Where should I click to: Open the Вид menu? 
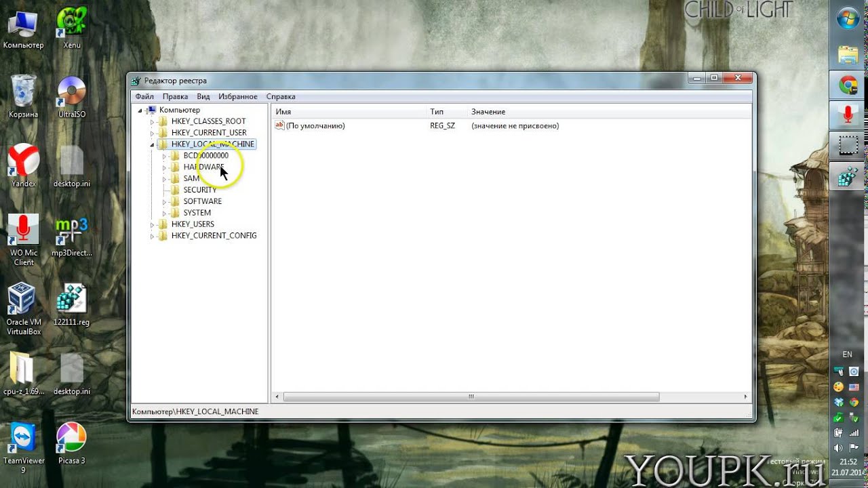pos(203,96)
